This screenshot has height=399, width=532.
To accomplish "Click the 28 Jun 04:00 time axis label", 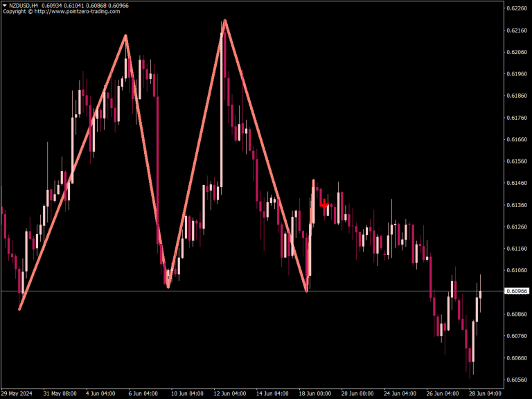I will tap(485, 393).
